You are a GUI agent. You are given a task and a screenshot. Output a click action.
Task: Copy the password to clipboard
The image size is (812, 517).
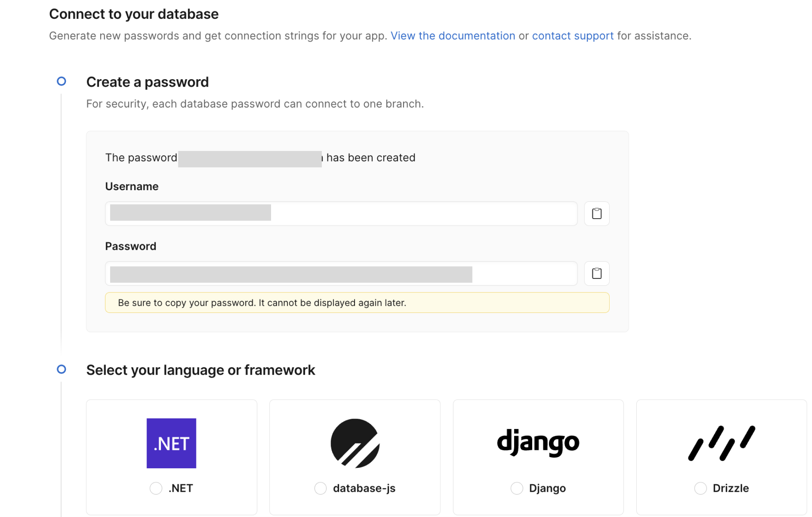click(x=596, y=274)
